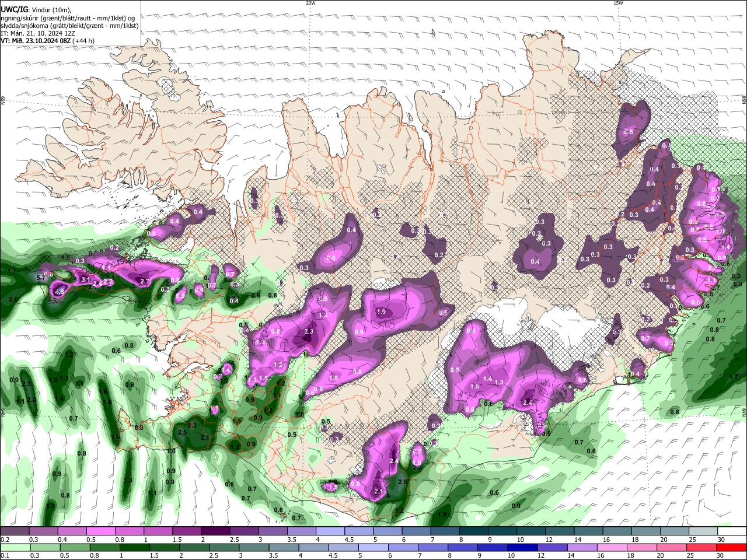Image resolution: width=747 pixels, height=560 pixels.
Task: Click the 'rigning/skúrir' legend description line
Action: [x=68, y=17]
